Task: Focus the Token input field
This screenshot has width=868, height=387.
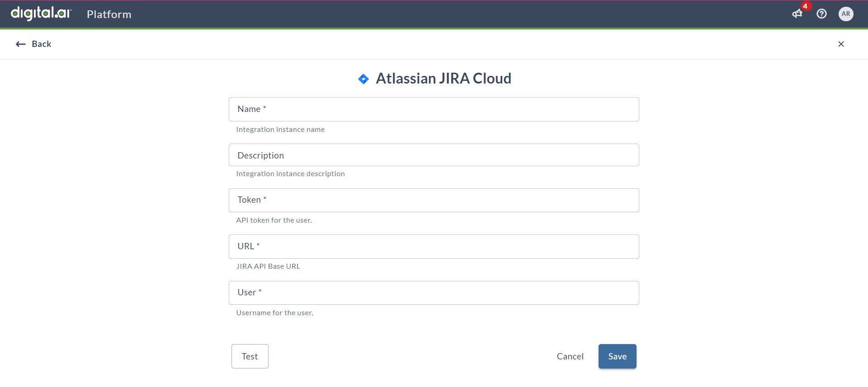Action: coord(434,200)
